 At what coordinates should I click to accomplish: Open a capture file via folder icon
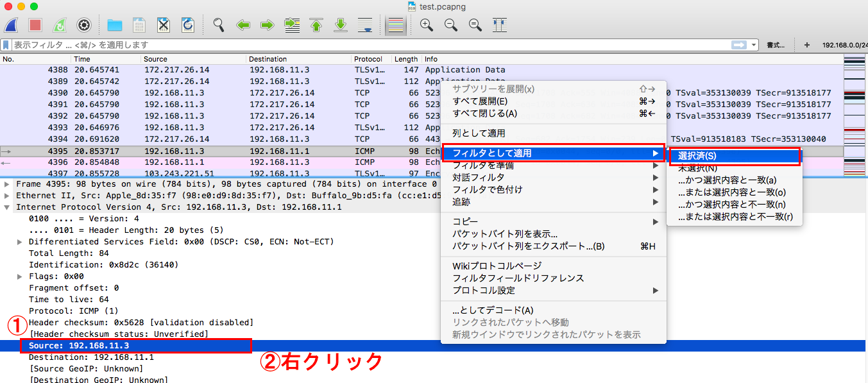click(x=114, y=26)
